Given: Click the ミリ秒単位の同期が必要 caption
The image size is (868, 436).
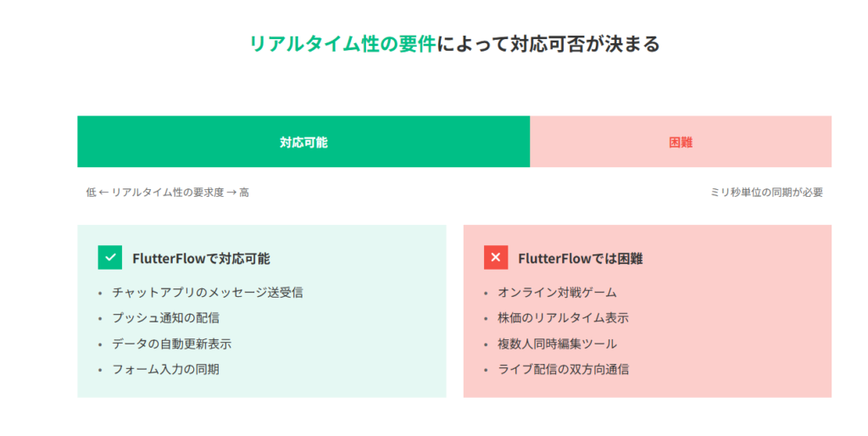Looking at the screenshot, I should tap(766, 193).
